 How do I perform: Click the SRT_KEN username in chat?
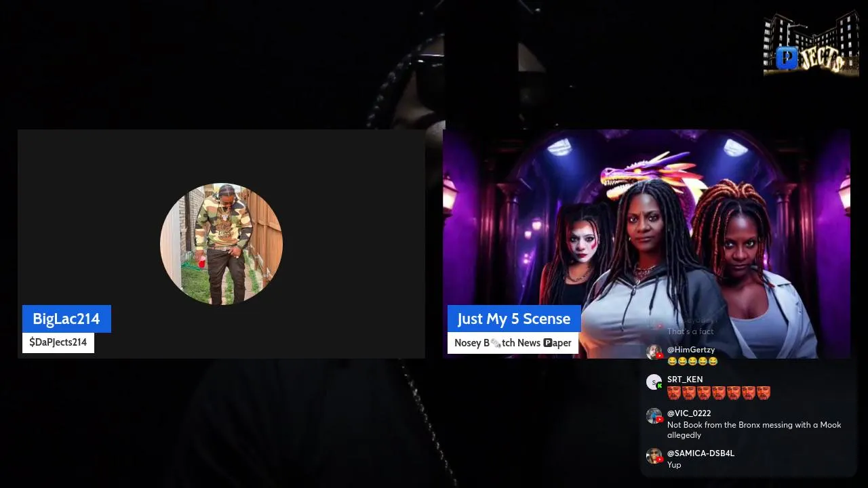(685, 380)
